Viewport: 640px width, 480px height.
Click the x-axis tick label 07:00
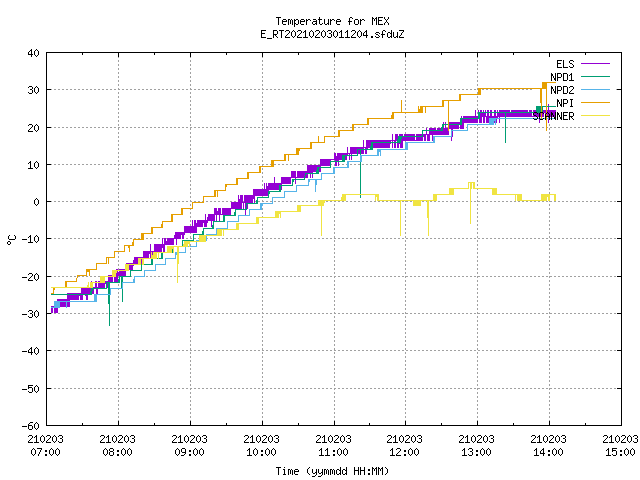coord(45,452)
